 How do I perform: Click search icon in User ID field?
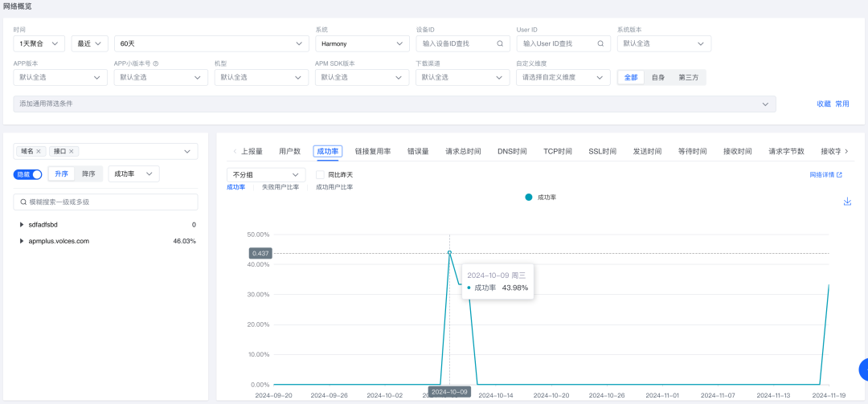tap(600, 43)
